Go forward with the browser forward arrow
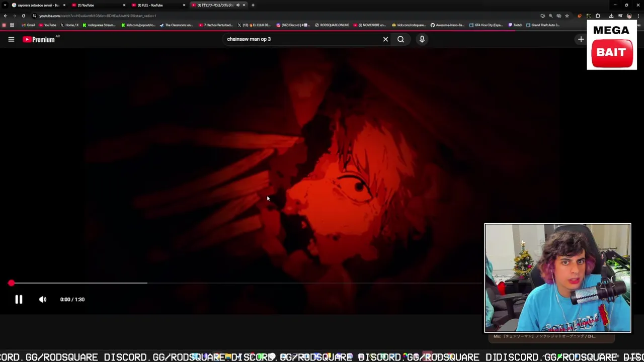644x362 pixels. pos(14,16)
